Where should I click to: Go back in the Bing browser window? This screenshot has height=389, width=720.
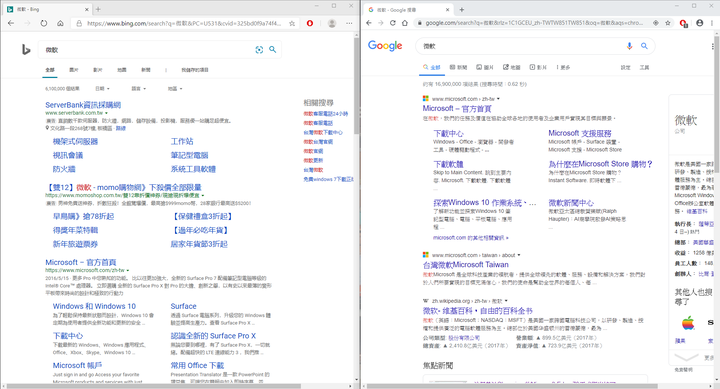pos(11,23)
